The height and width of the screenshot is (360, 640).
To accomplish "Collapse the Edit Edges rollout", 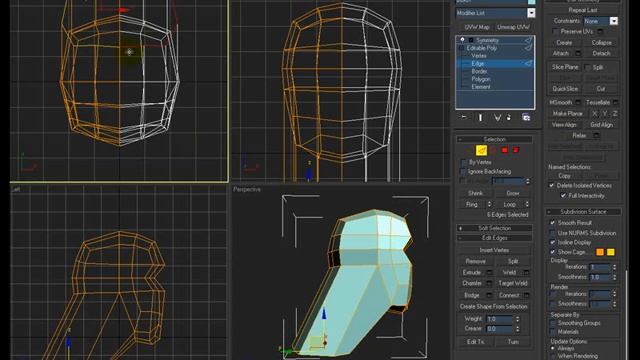I will [x=494, y=238].
